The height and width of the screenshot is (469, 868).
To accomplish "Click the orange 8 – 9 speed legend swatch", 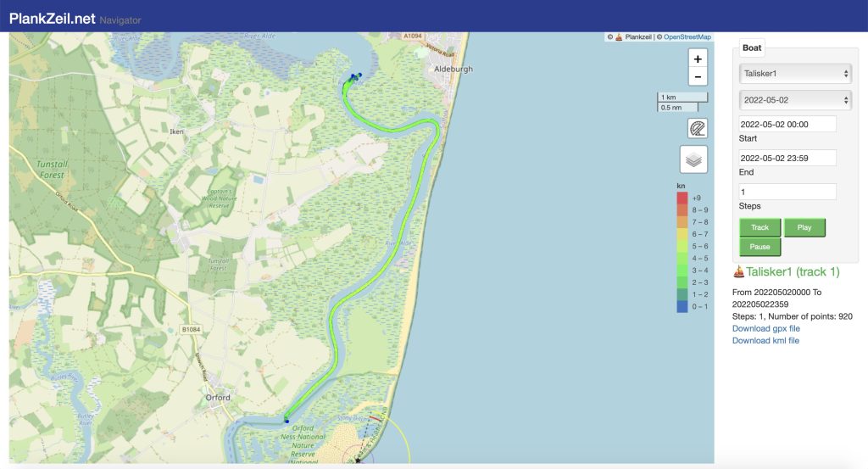I will 682,209.
